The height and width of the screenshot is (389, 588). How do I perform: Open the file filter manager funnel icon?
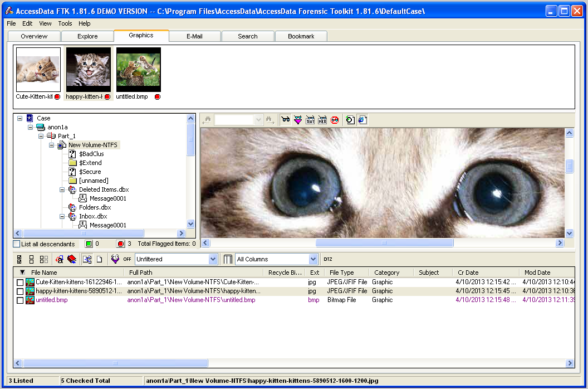tap(115, 259)
